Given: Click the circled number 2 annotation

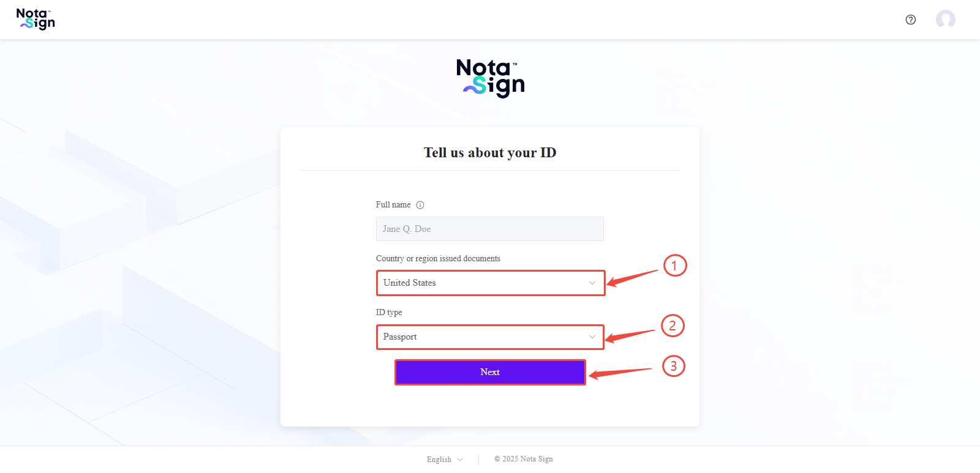Looking at the screenshot, I should coord(673,326).
